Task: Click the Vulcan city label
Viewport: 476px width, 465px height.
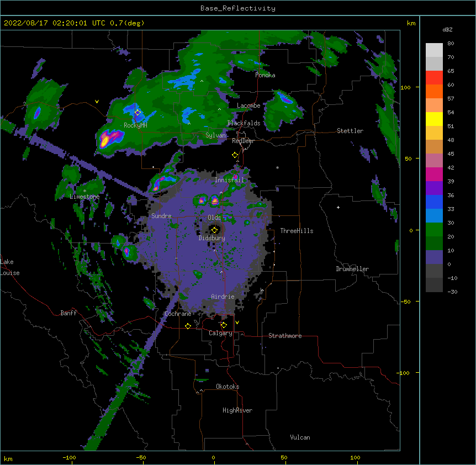Action: [300, 437]
